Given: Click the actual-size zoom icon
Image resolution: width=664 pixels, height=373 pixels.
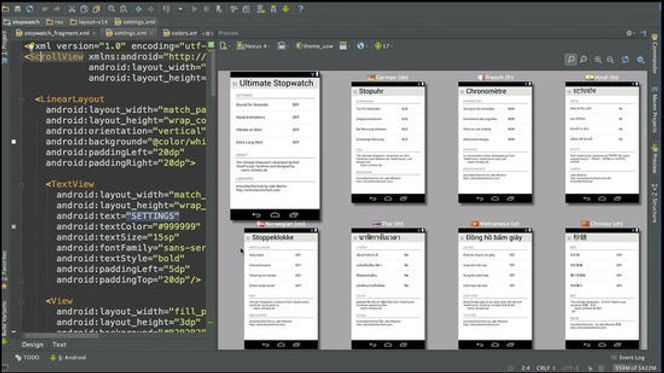Looking at the screenshot, I should pos(584,60).
